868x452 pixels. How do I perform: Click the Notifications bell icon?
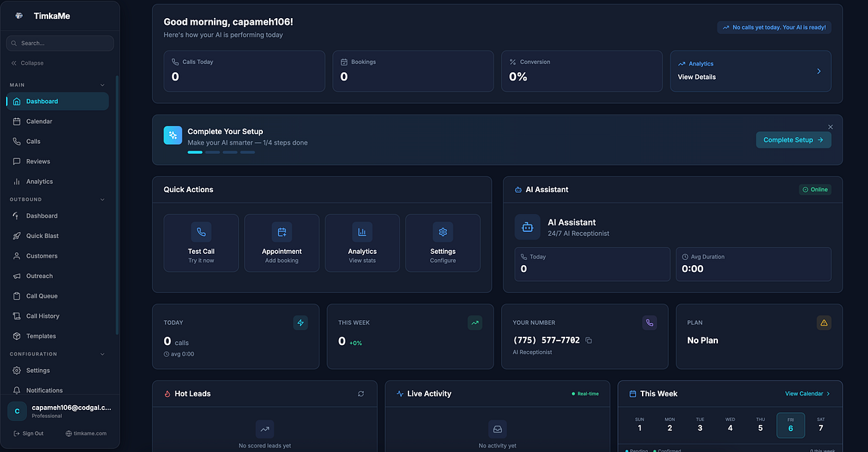coord(17,390)
